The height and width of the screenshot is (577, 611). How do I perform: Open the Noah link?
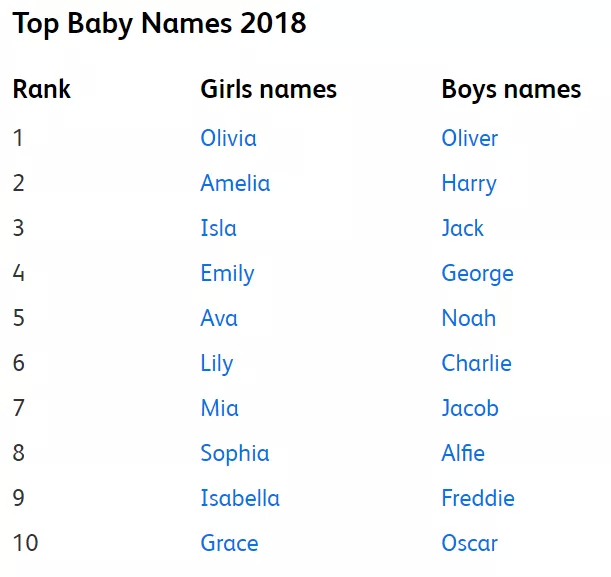point(468,319)
